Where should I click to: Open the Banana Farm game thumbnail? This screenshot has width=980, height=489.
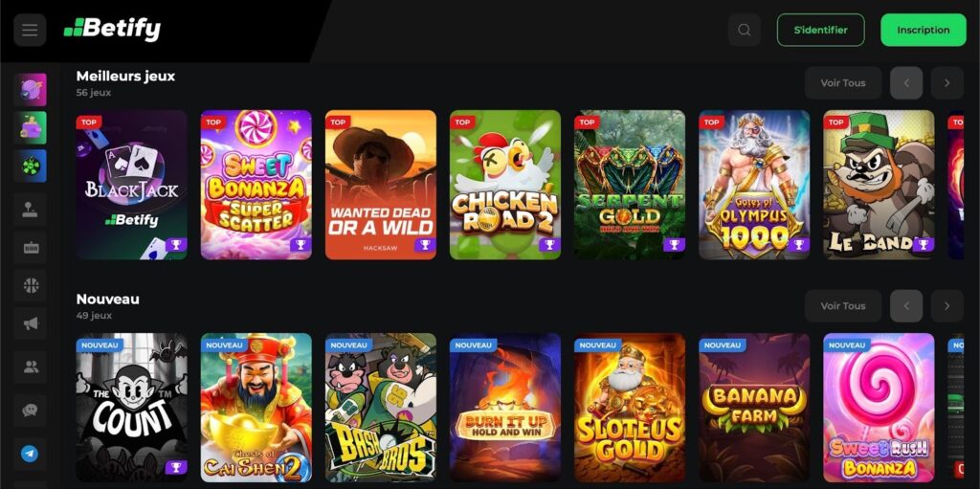754,407
